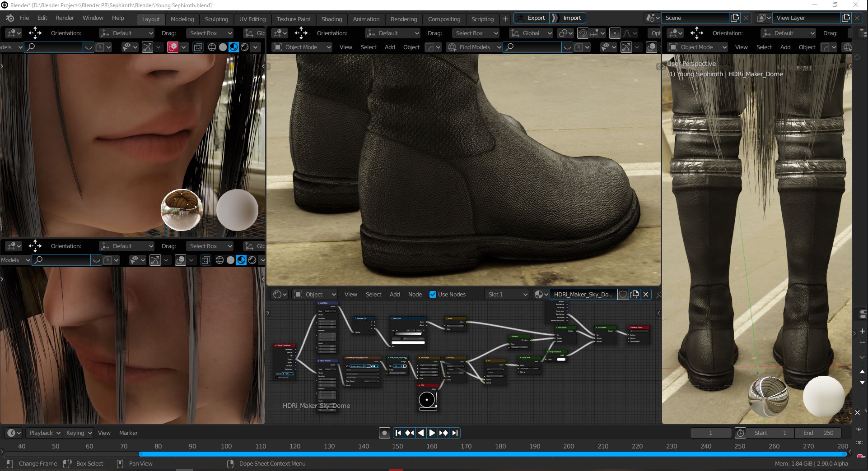Open the Keying dropdown in timeline

click(x=78, y=433)
